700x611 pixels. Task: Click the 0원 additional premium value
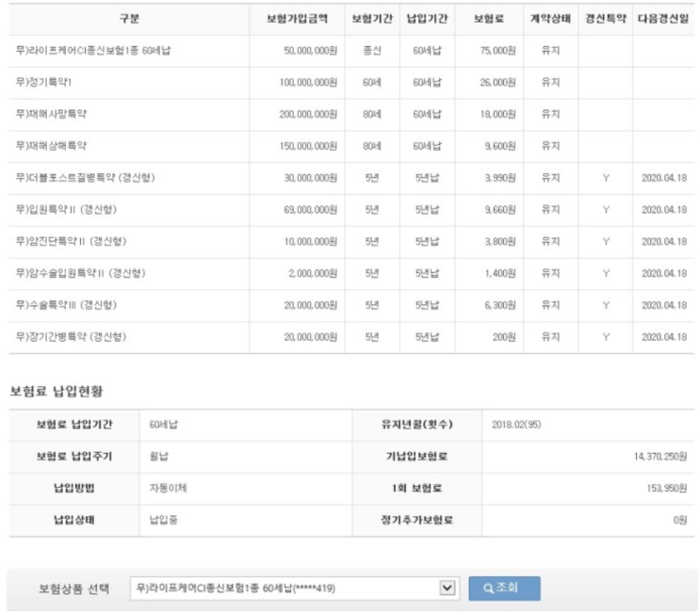pos(680,520)
